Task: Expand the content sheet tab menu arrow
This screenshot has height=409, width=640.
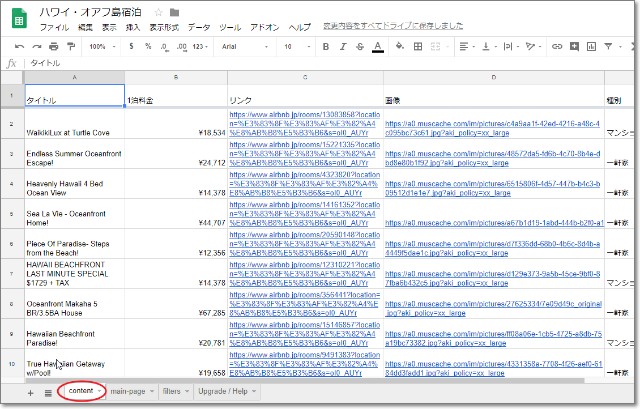Action: (100, 391)
